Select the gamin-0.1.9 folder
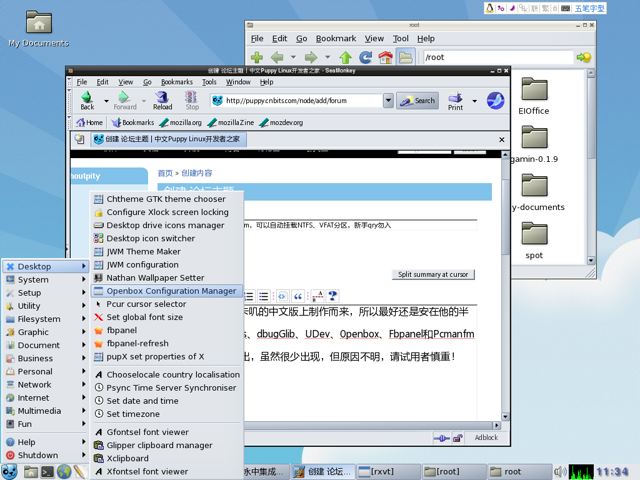This screenshot has height=480, width=640. pos(534,144)
